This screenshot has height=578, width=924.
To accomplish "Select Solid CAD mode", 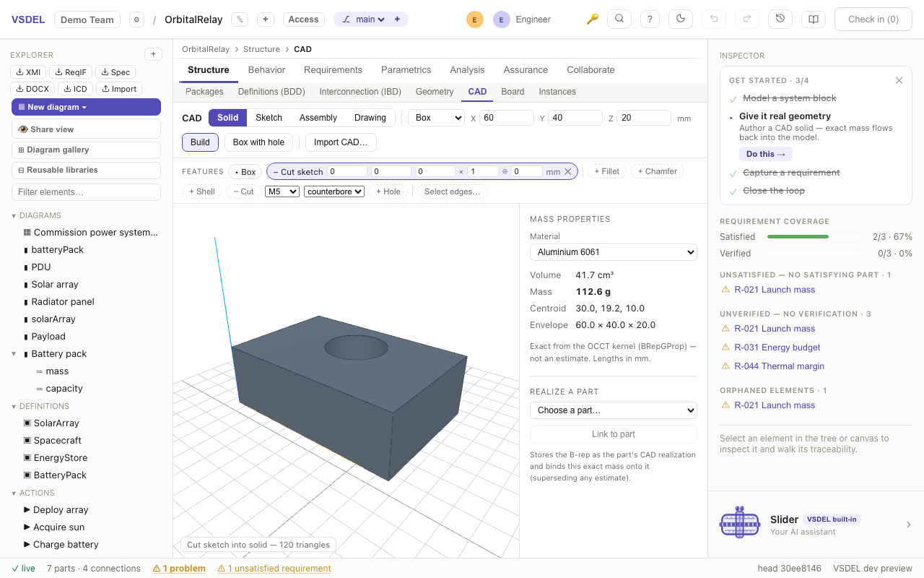I will click(227, 118).
